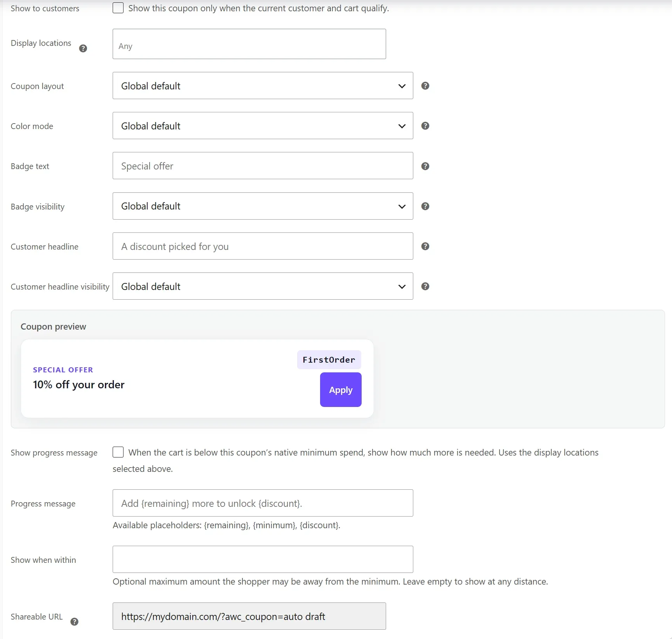Image resolution: width=672 pixels, height=639 pixels.
Task: Click the Progress message text field
Action: [263, 503]
